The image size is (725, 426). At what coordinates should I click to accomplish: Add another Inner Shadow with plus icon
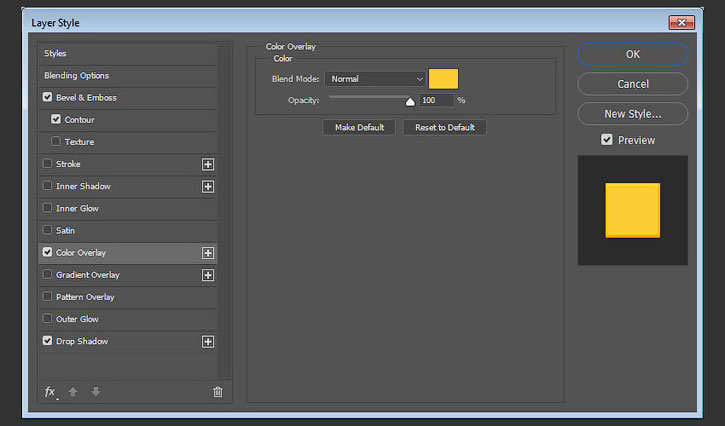(208, 186)
